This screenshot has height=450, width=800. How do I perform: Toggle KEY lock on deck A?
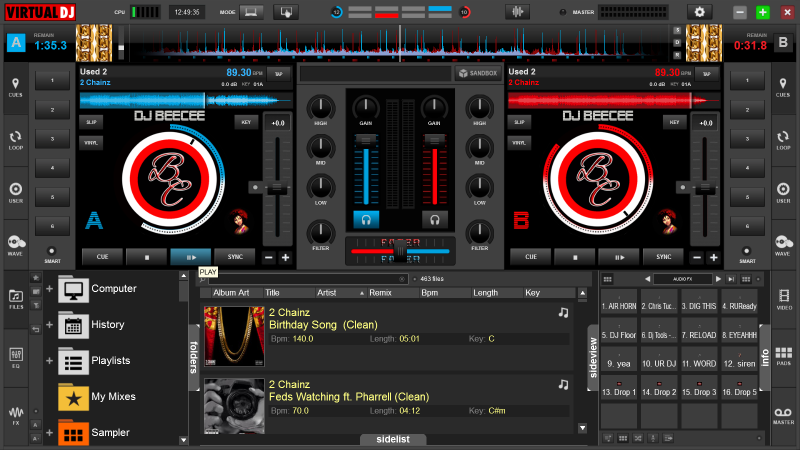point(246,122)
